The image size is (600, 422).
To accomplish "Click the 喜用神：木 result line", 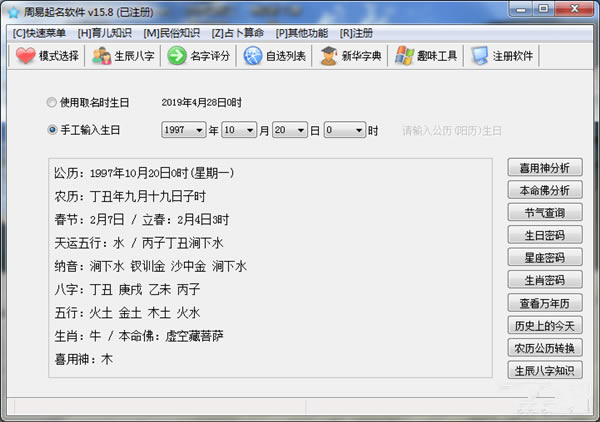I will point(83,359).
